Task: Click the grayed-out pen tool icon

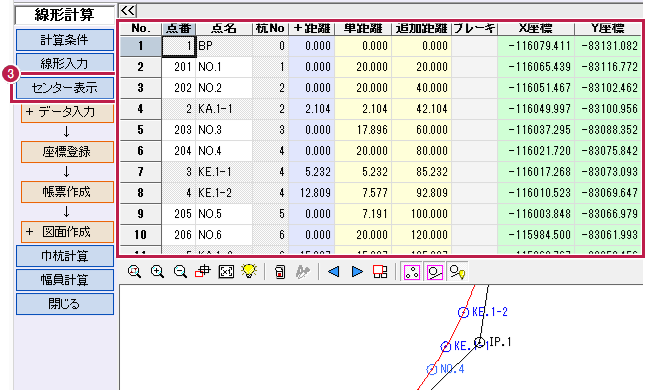Action: click(x=302, y=272)
